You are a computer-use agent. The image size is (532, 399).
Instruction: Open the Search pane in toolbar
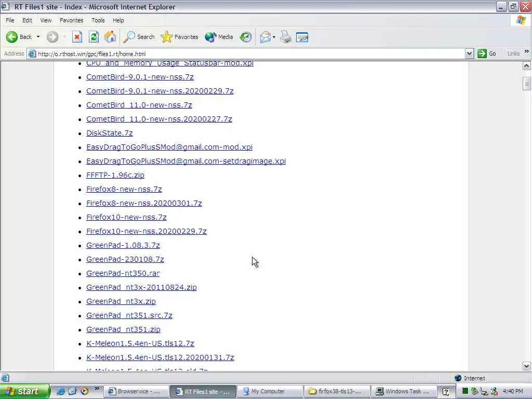pyautogui.click(x=139, y=37)
